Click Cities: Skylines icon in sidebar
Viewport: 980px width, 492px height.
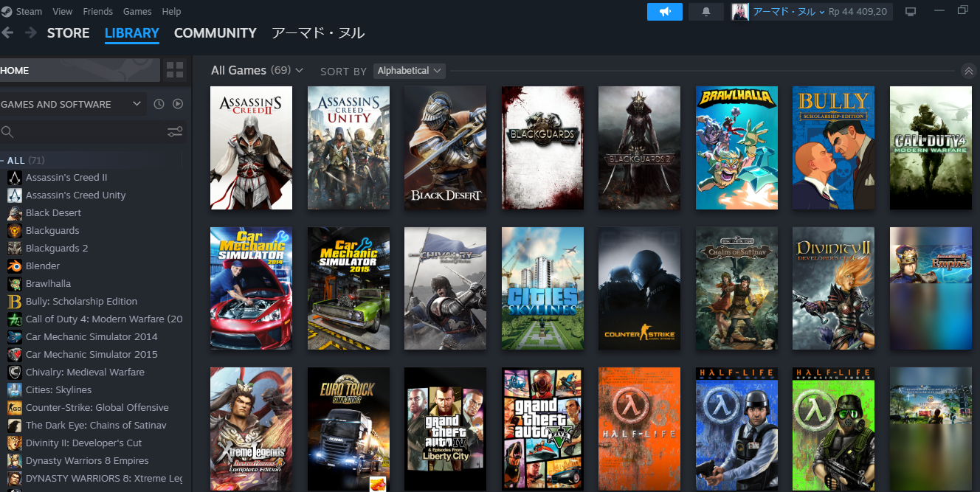click(15, 389)
